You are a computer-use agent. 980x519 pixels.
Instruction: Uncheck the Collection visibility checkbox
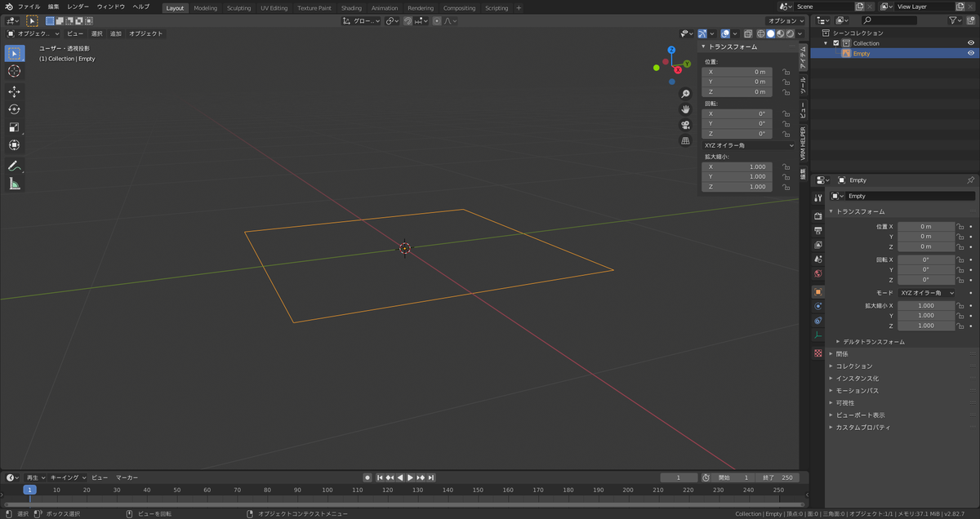click(x=835, y=43)
